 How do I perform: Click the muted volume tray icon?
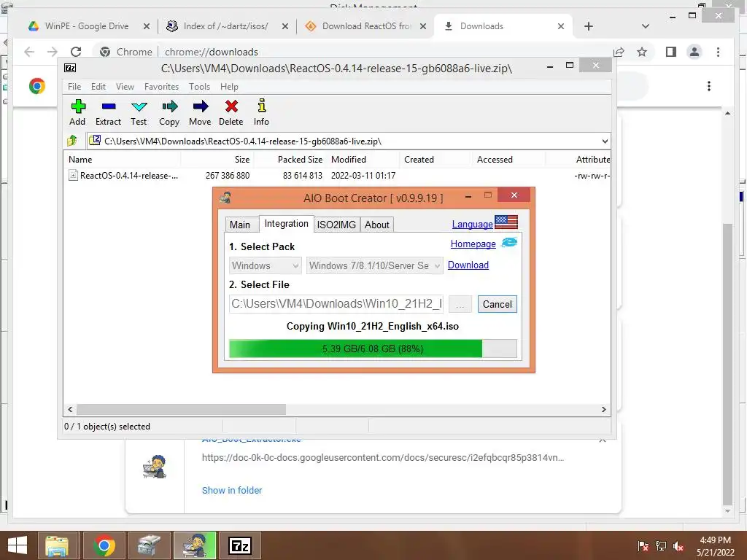678,546
